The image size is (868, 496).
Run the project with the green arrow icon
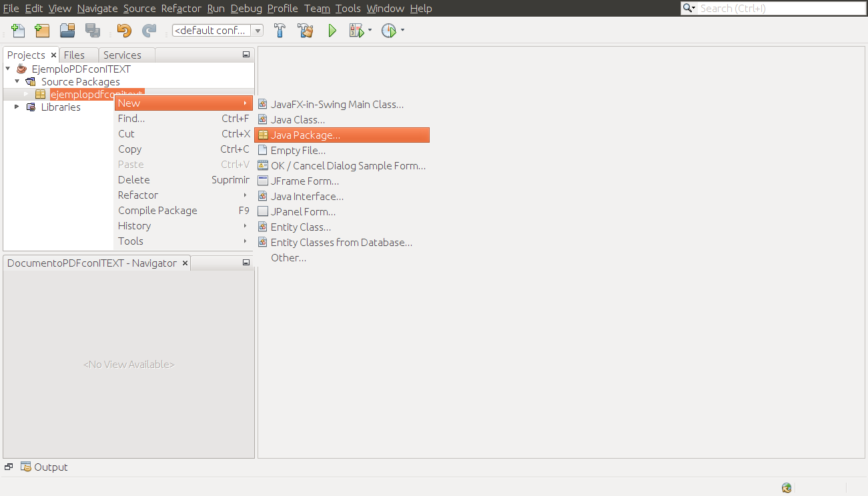pos(332,30)
